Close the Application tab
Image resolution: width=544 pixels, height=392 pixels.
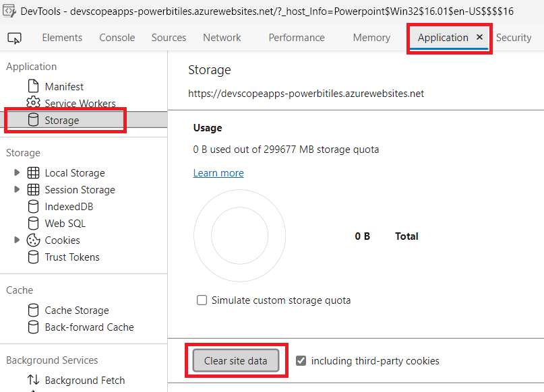tap(480, 38)
